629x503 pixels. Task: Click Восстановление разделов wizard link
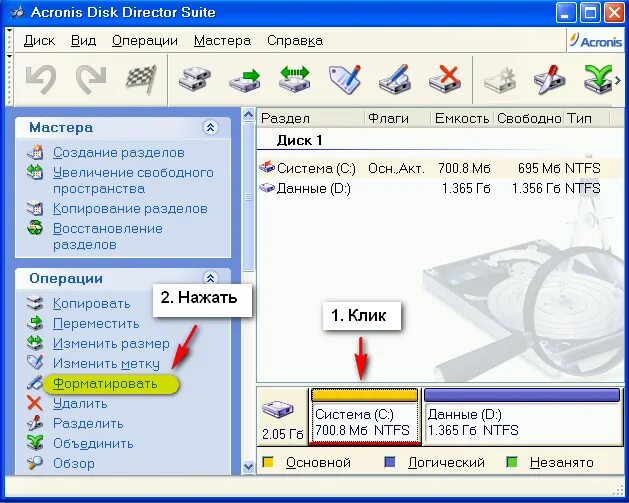108,236
